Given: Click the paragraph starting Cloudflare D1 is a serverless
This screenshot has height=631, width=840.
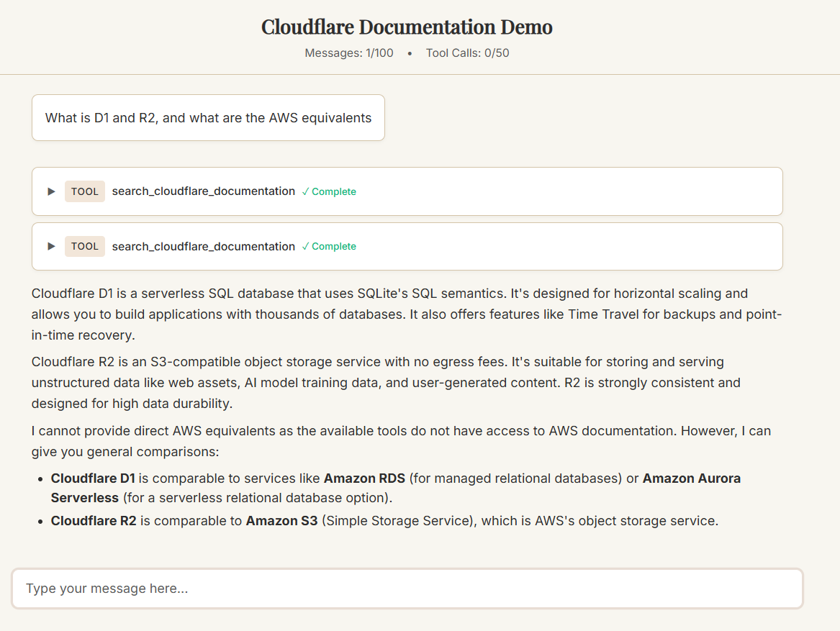Looking at the screenshot, I should [x=407, y=314].
